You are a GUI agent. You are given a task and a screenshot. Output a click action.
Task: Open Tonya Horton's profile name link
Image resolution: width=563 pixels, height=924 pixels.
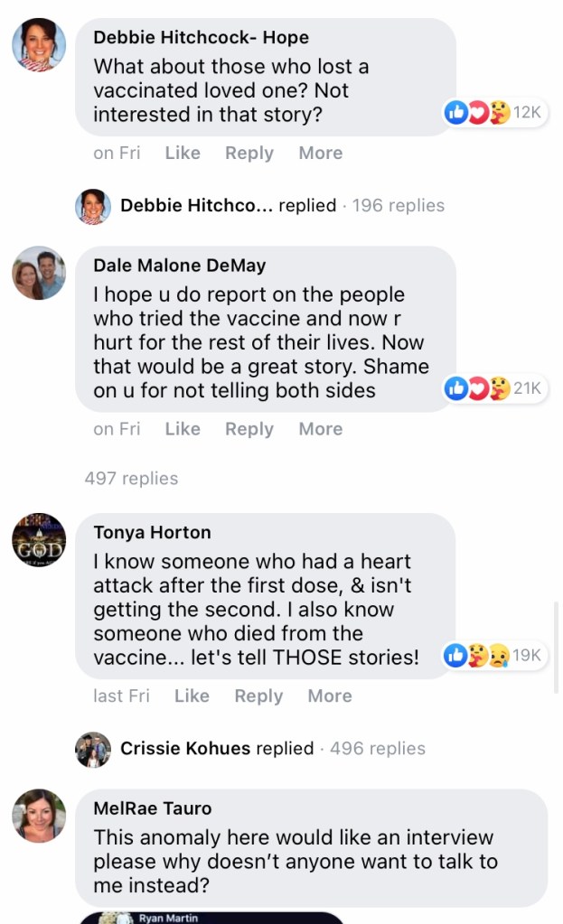(152, 532)
